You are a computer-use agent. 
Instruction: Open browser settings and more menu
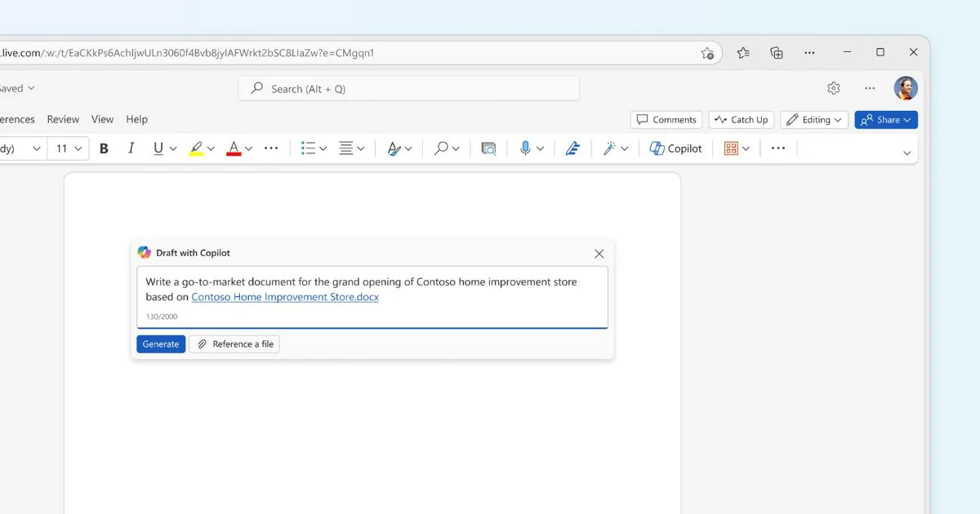pos(809,53)
